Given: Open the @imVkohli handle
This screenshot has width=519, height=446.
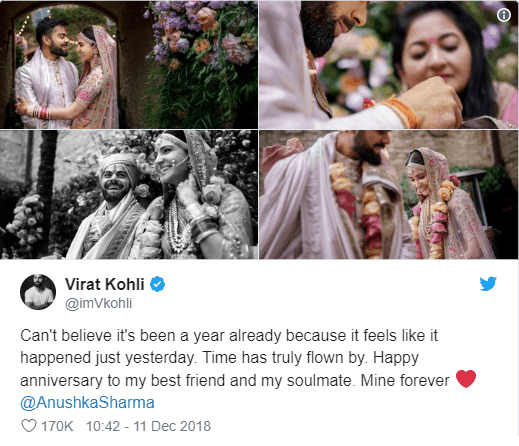Looking at the screenshot, I should pos(99,304).
